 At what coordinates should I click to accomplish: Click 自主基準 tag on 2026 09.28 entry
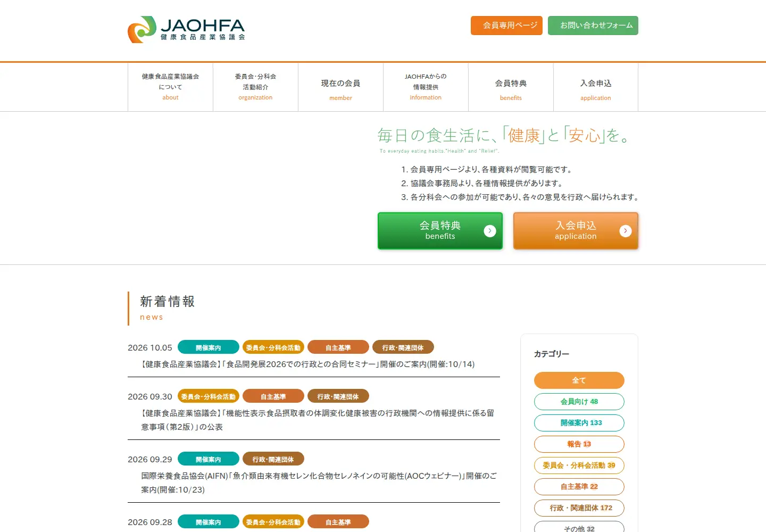(338, 522)
